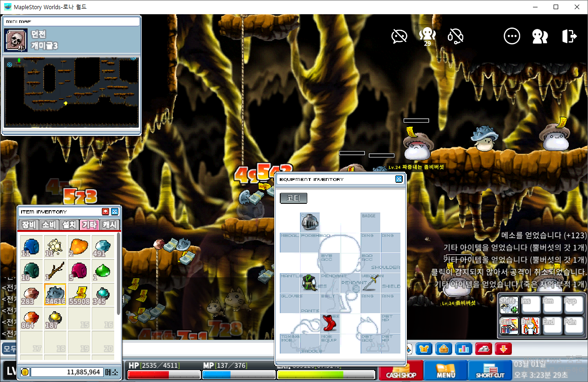Toggle chat visibility speech bubble icon
Screen dimensions: 588x382
tap(399, 36)
